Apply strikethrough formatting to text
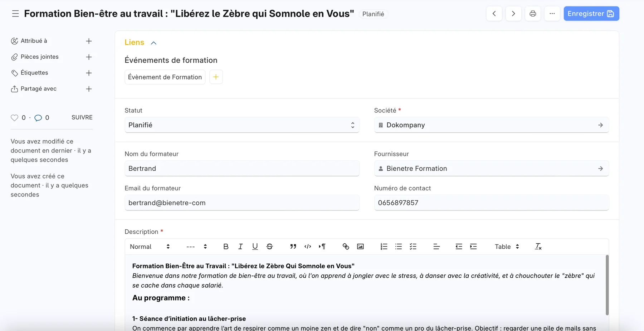Image resolution: width=644 pixels, height=331 pixels. (269, 247)
